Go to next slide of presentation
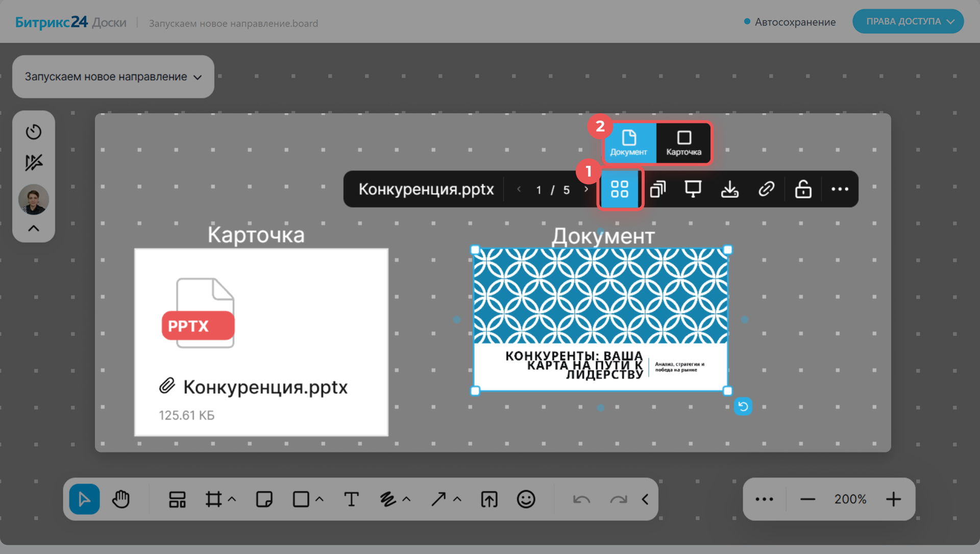This screenshot has width=980, height=554. coord(586,189)
